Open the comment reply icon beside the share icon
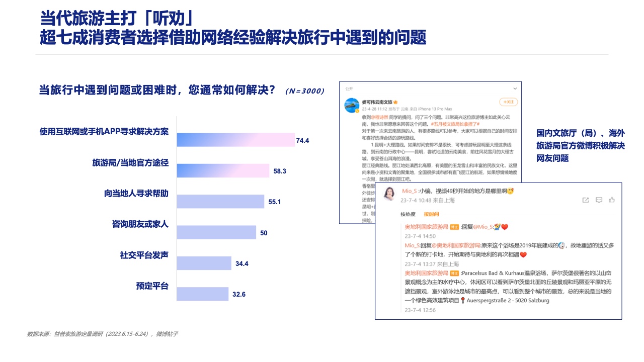 pos(599,200)
